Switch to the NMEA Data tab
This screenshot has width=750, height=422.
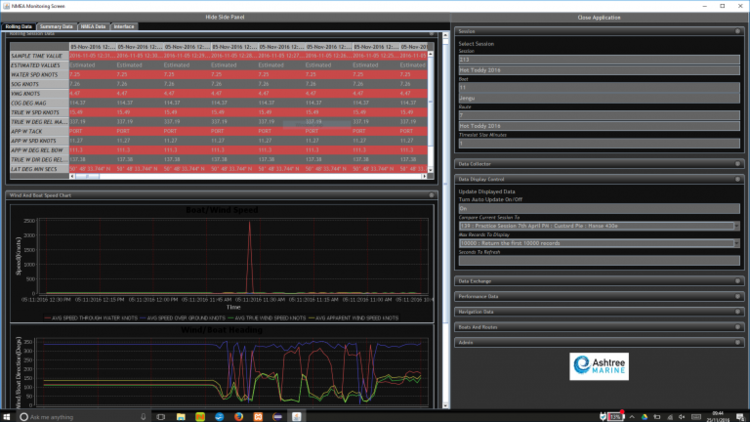[93, 26]
